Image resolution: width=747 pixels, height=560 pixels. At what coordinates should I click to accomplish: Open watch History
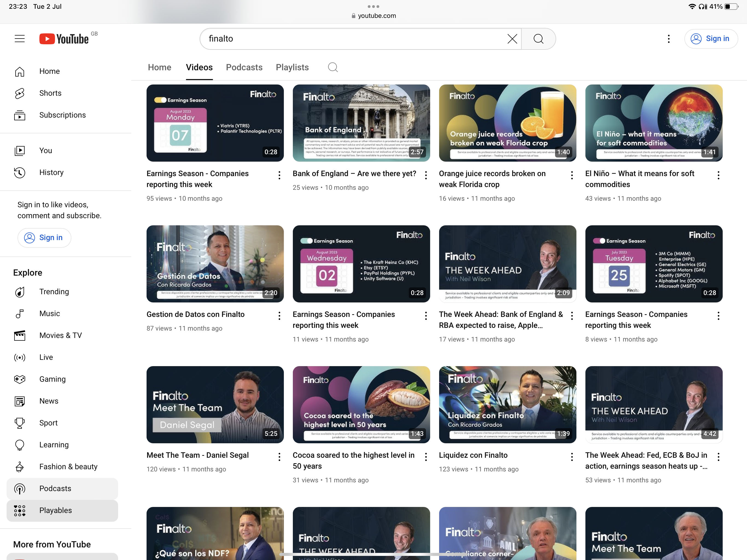click(x=51, y=173)
